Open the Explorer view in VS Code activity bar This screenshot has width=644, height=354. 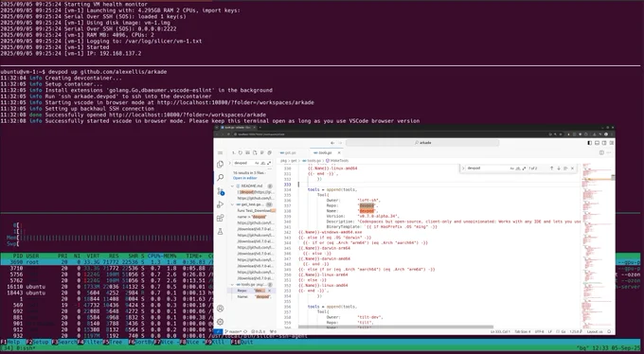[220, 165]
